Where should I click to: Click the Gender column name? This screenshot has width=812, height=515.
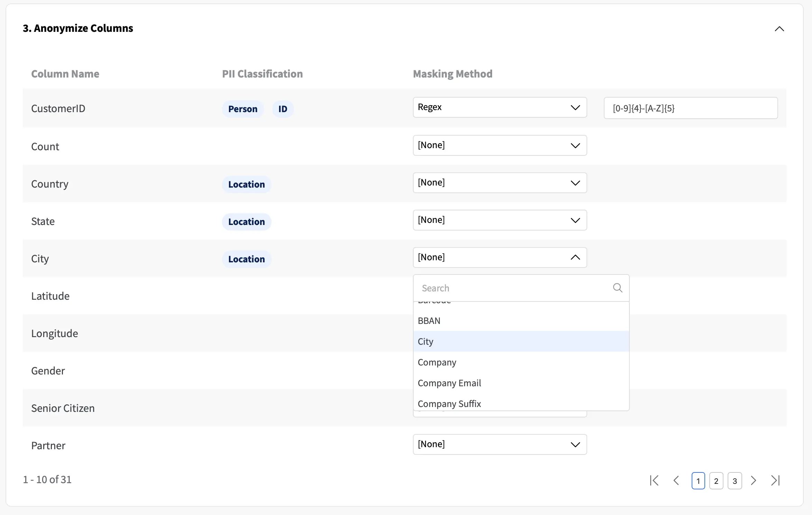[x=48, y=371]
